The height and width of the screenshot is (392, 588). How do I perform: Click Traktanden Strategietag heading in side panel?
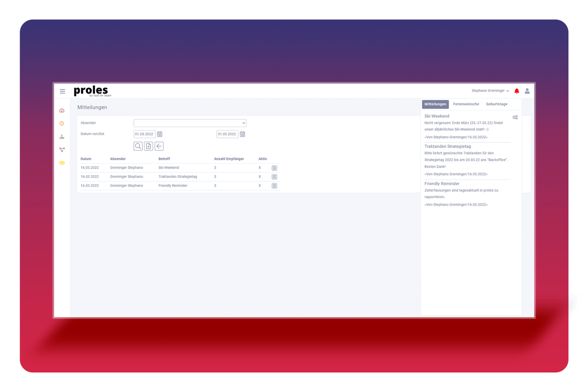pos(448,146)
